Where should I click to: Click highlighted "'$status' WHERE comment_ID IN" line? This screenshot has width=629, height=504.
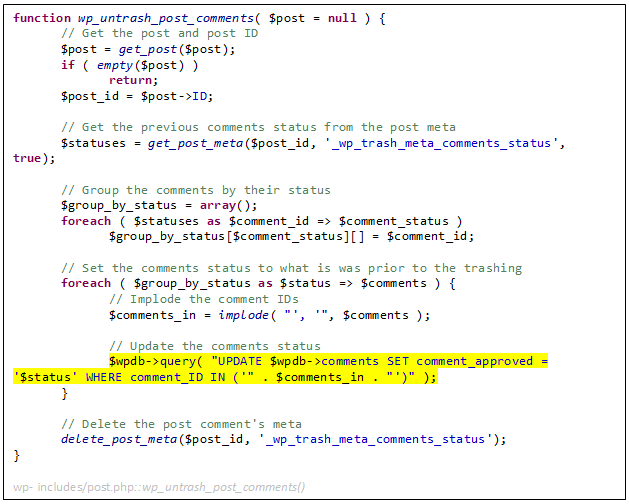pos(225,377)
